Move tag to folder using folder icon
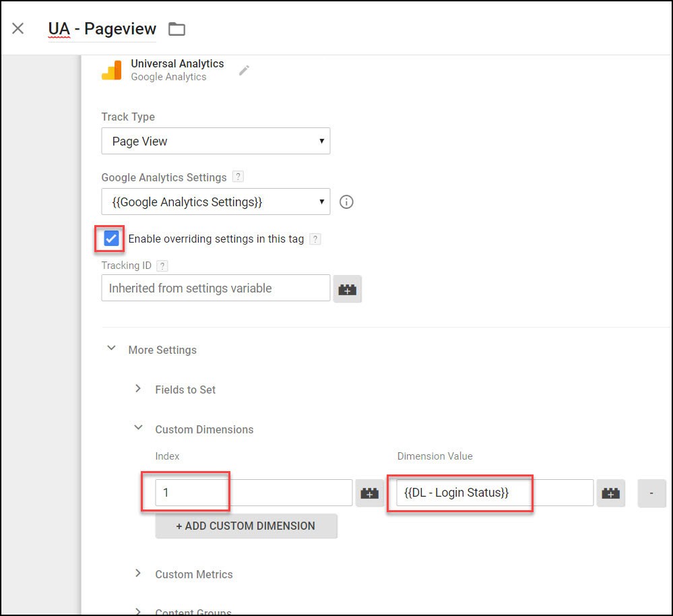The height and width of the screenshot is (616, 673). pos(177,29)
